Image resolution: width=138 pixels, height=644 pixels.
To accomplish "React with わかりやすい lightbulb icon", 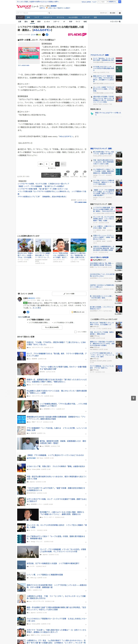I will [x=74, y=174].
